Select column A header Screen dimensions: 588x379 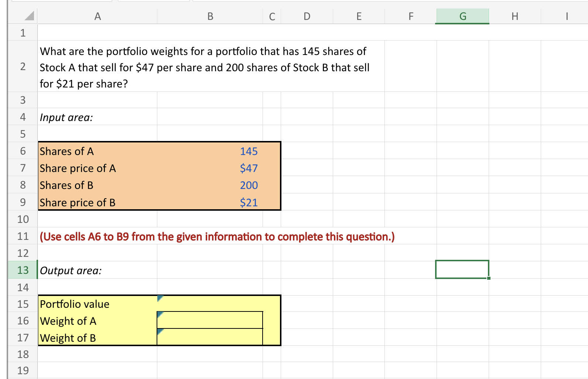click(98, 16)
